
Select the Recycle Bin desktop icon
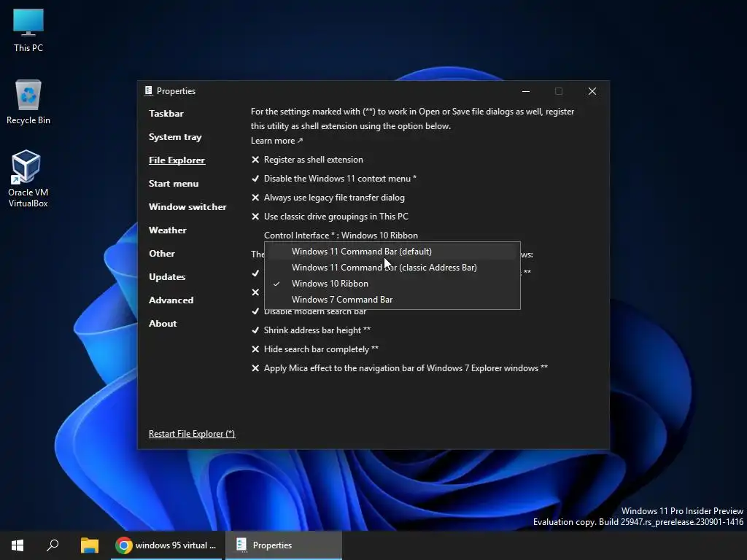28,102
